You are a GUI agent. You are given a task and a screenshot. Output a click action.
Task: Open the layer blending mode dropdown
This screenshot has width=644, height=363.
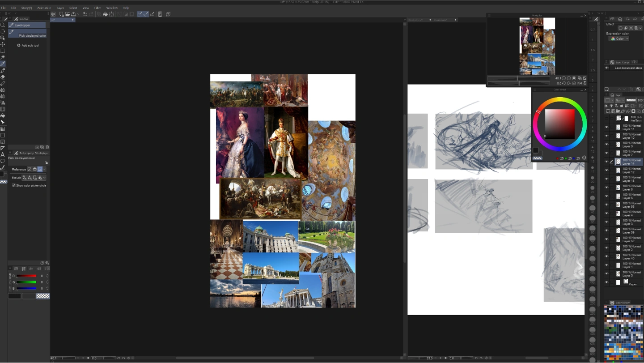point(619,100)
